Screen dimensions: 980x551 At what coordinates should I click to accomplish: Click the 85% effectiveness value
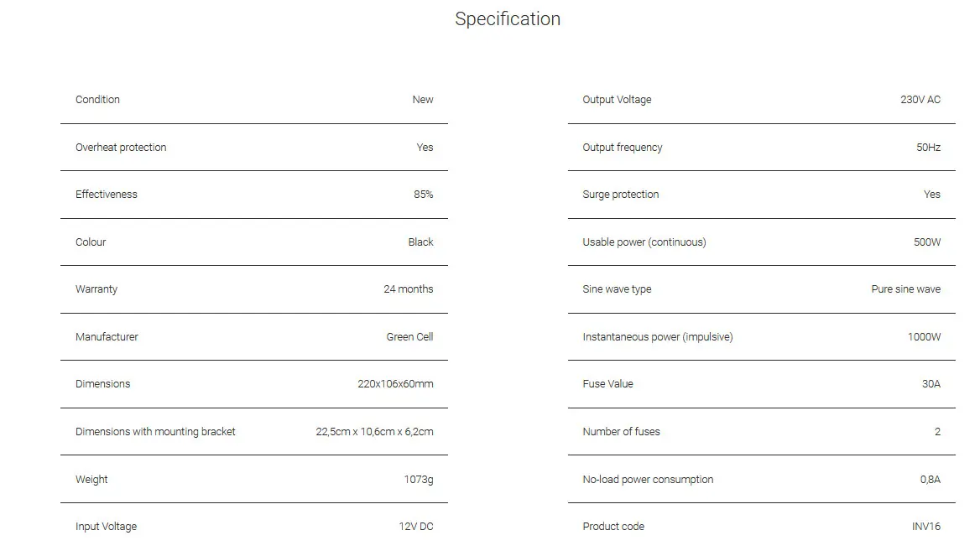[x=423, y=195]
